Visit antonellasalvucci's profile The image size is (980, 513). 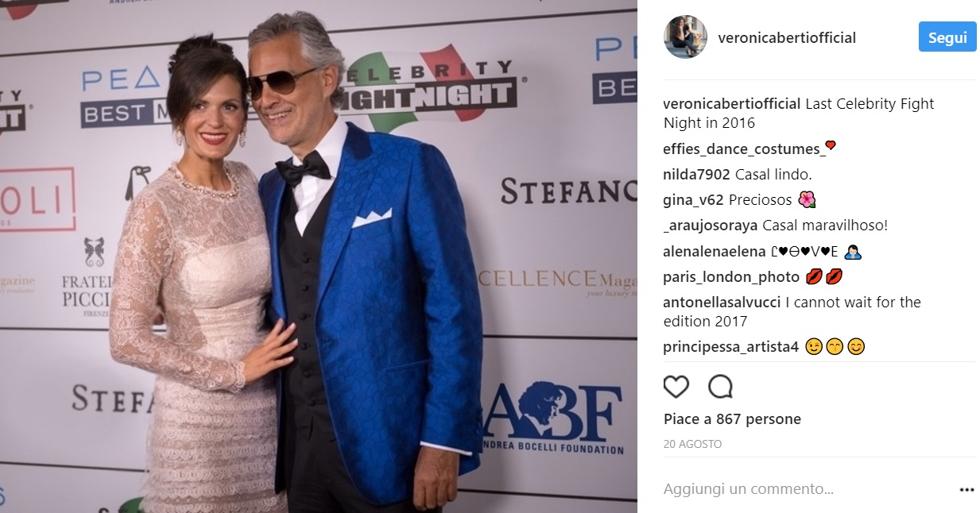[722, 303]
